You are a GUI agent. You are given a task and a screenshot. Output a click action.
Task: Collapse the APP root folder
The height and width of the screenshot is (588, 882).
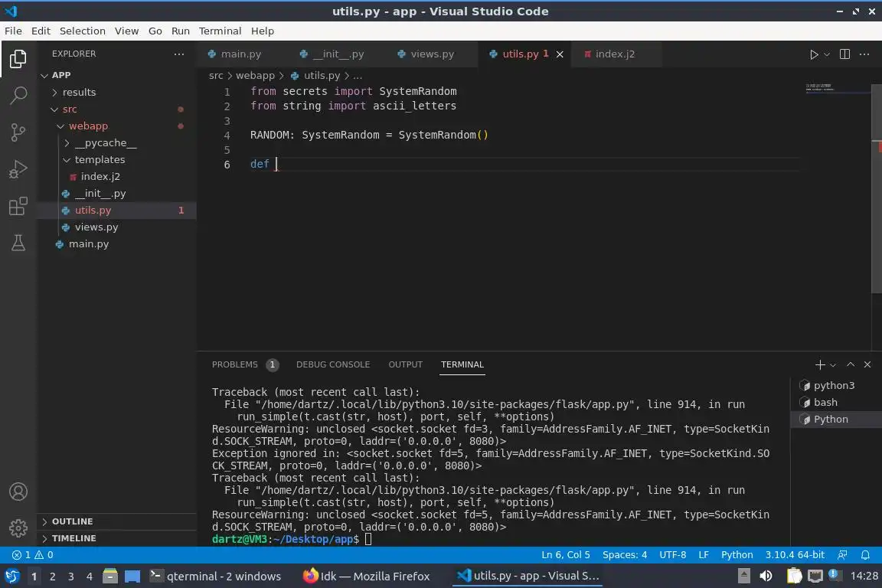coord(117,75)
